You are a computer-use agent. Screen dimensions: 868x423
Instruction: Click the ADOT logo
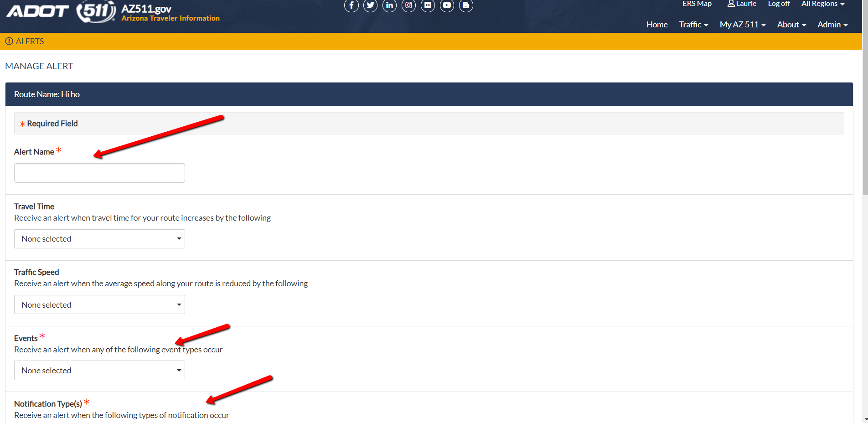tap(37, 11)
